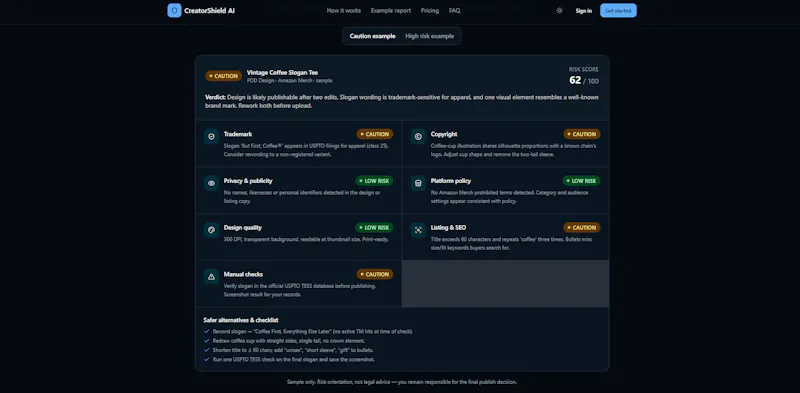
Task: Click the Copyright heading
Action: tap(444, 134)
